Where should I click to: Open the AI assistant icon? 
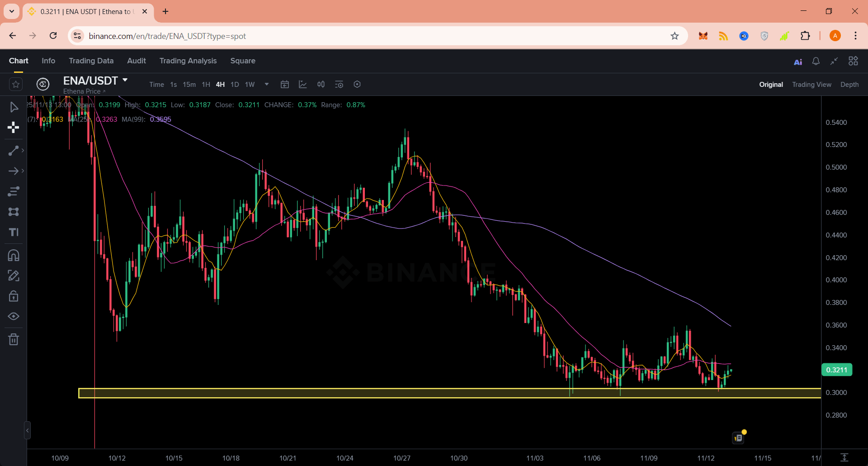[798, 62]
